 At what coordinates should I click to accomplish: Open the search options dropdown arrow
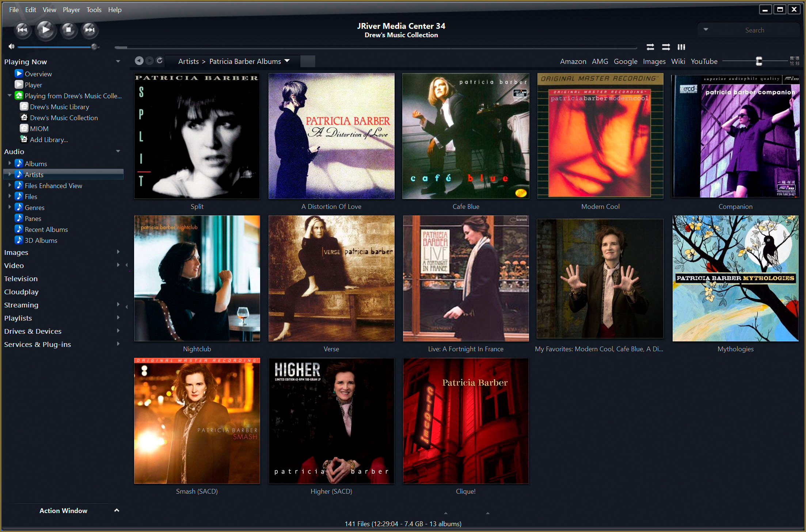tap(706, 30)
